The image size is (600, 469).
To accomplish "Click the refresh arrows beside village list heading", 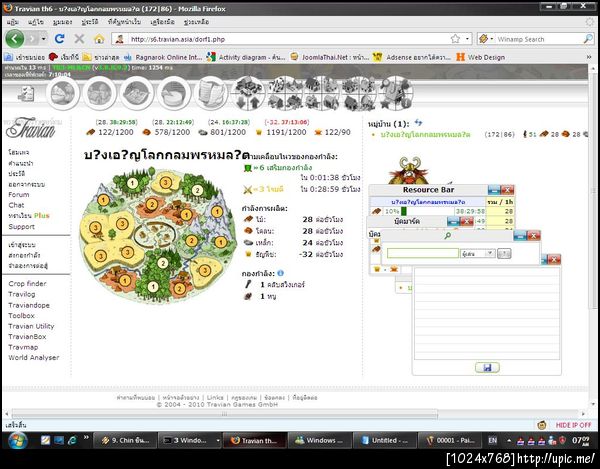I will coord(419,123).
